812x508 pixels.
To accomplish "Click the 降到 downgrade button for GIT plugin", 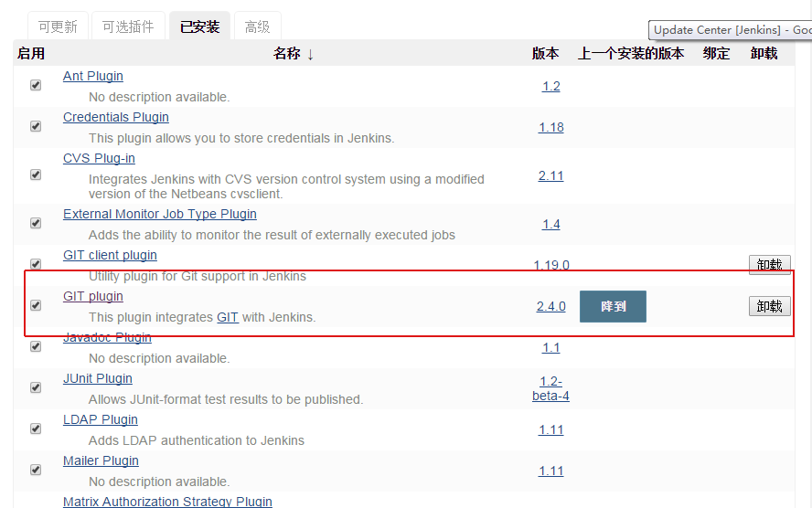I will 614,306.
